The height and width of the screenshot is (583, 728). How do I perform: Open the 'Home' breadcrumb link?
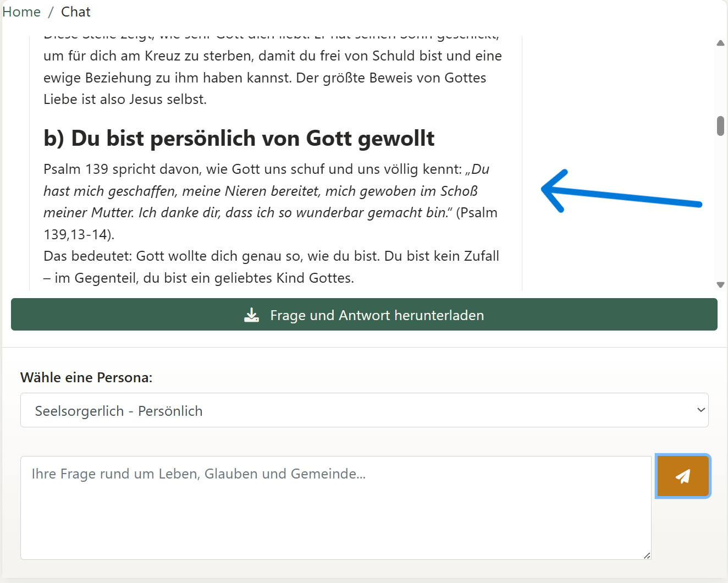tap(21, 11)
